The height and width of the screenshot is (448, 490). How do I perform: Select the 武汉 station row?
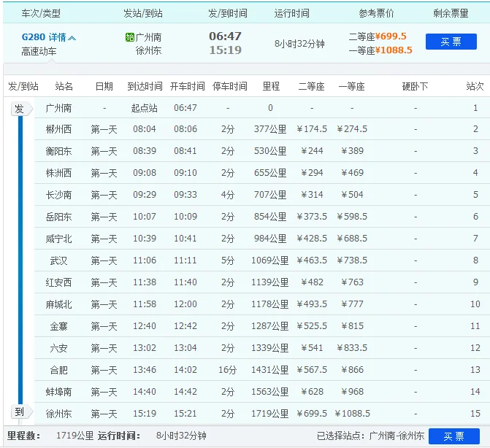coord(262,260)
